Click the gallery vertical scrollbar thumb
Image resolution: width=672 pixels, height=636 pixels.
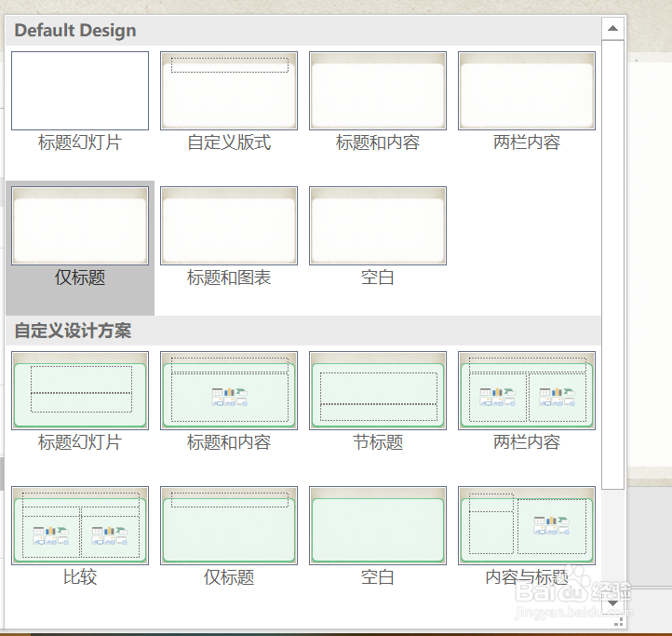click(x=612, y=264)
